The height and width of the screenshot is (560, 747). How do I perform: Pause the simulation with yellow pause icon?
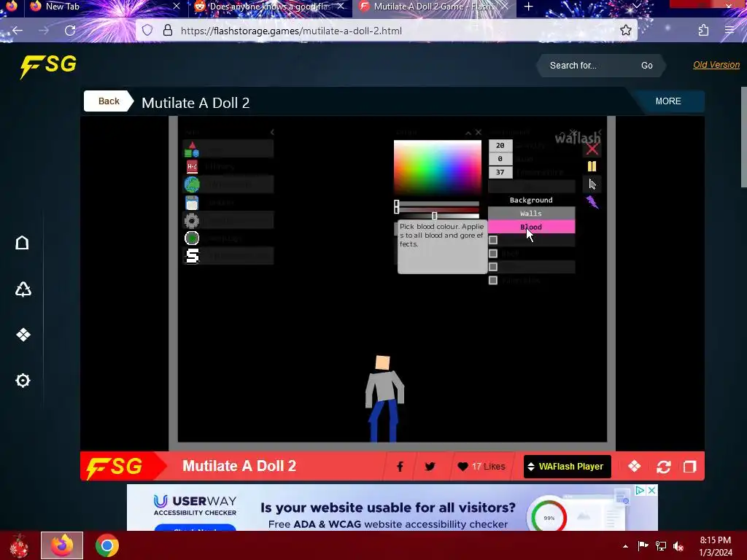592,166
